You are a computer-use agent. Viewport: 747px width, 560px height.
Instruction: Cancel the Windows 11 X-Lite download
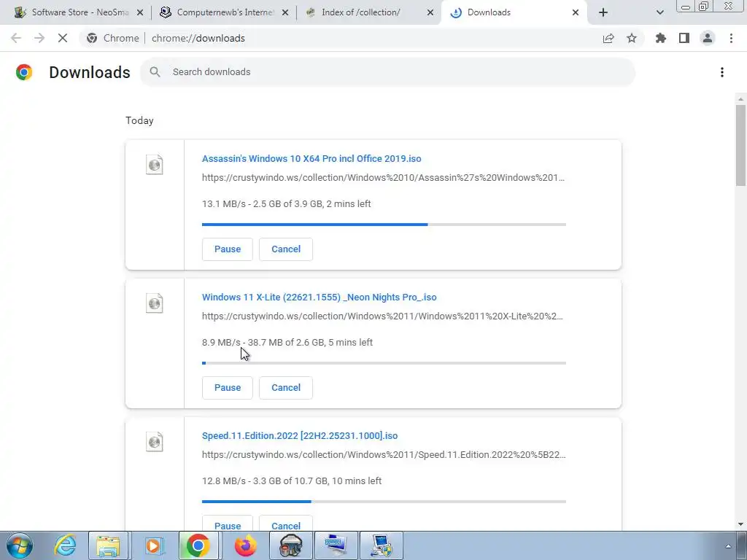(286, 388)
